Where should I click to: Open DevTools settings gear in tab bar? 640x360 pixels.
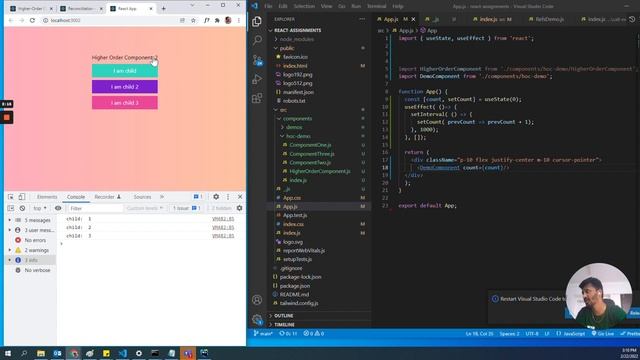[216, 197]
